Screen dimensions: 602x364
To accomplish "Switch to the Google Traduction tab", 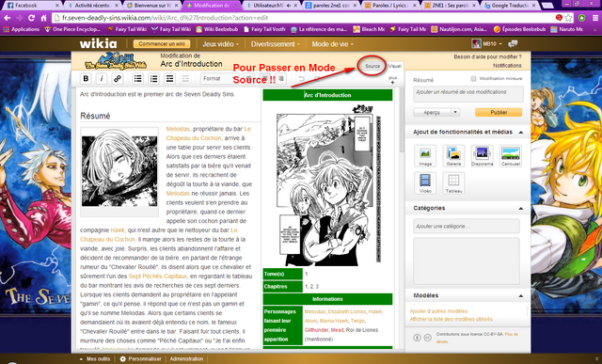I will pos(510,6).
